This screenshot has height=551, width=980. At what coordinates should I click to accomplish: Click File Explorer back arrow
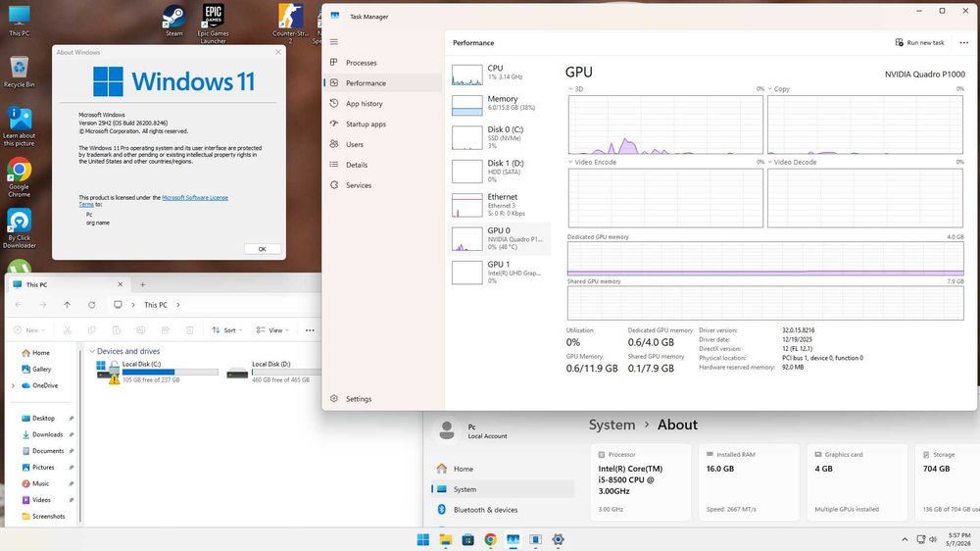(x=18, y=305)
